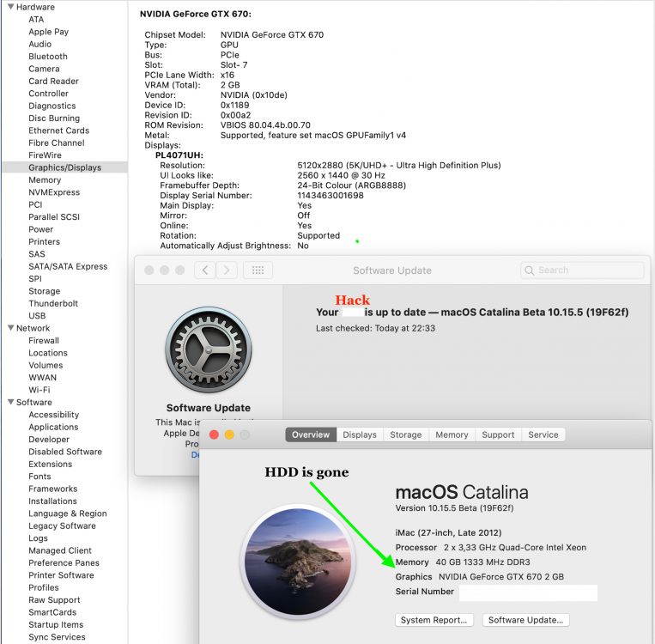Viewport: 655px width, 644px height.
Task: Select Accessibility under Software
Action: (54, 415)
